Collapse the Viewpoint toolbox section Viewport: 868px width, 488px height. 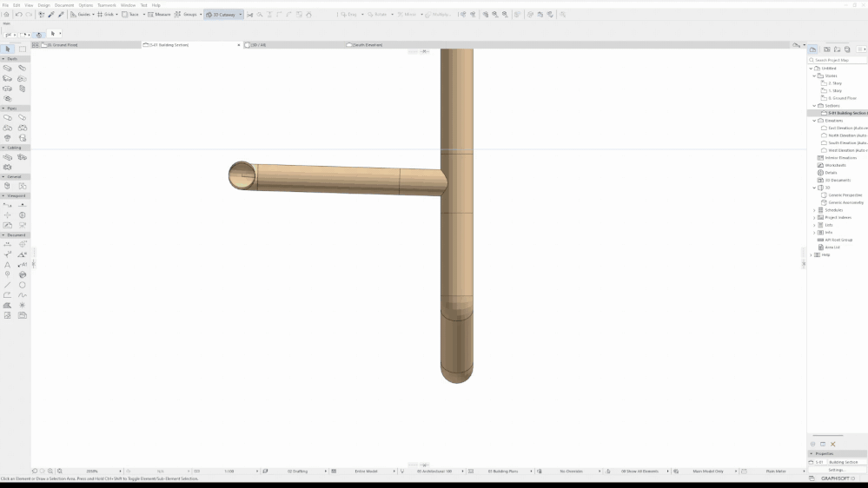click(3, 196)
